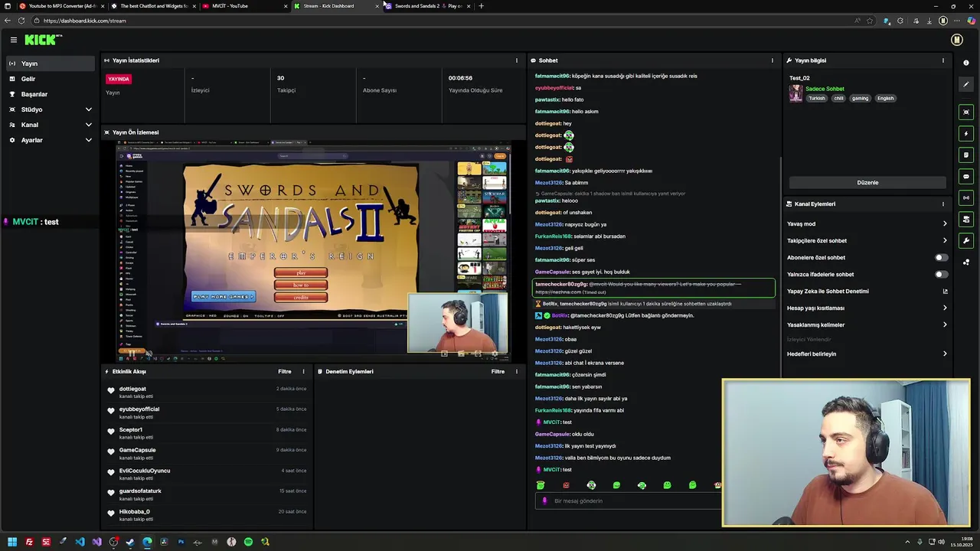This screenshot has width=980, height=551.
Task: Open Denetim Eylemleri panel three-dot menu
Action: coord(516,372)
